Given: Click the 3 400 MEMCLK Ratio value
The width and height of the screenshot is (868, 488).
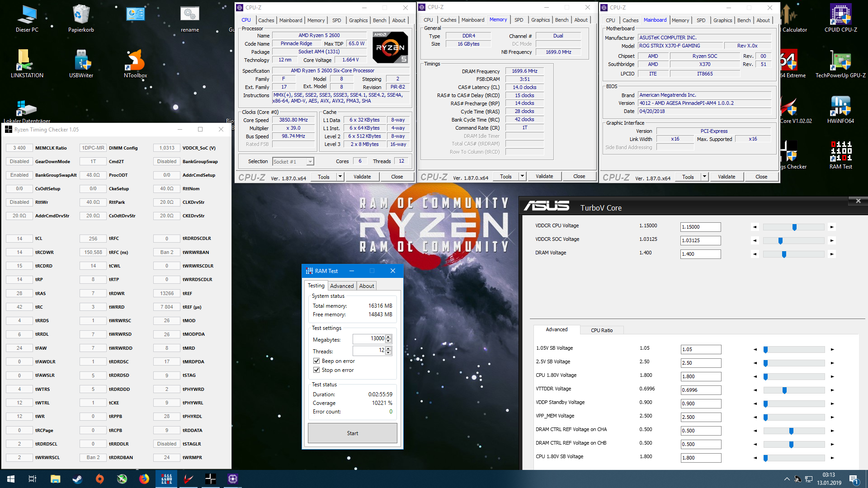Looking at the screenshot, I should coord(19,148).
